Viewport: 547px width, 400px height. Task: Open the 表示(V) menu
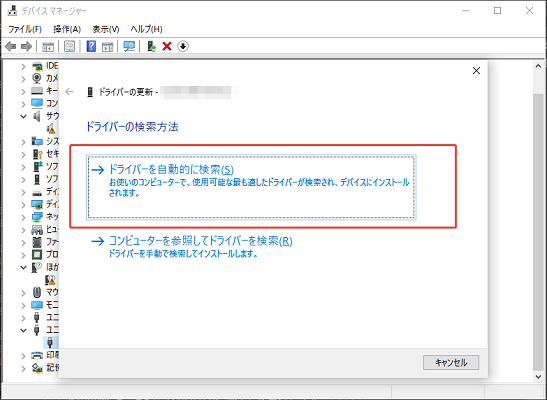(x=106, y=29)
